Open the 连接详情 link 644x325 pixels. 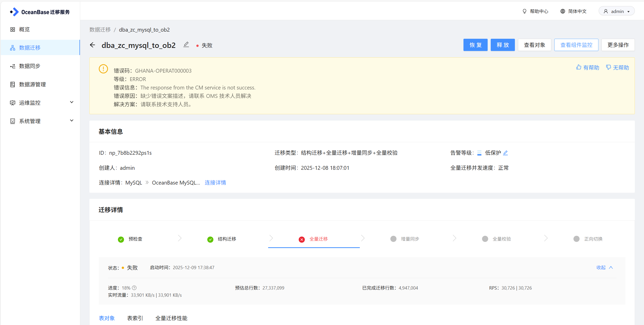tap(215, 183)
